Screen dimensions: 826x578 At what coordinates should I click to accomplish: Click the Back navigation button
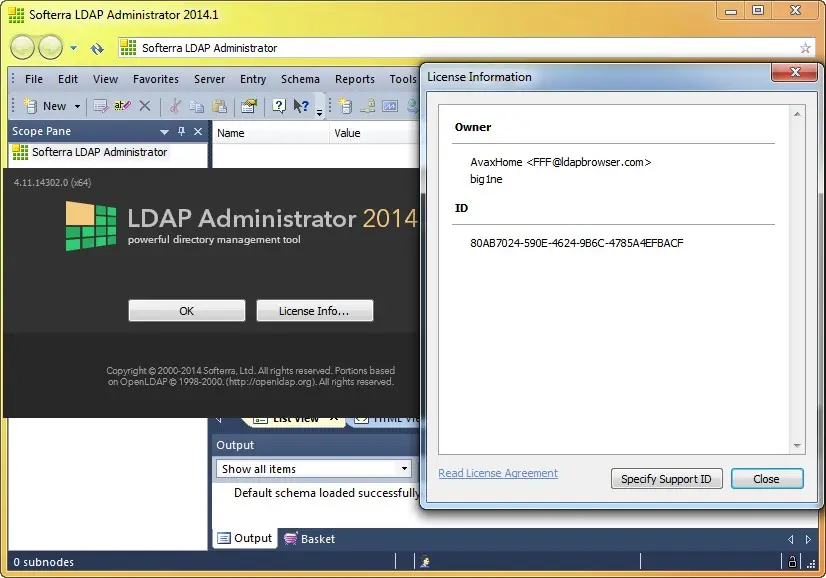click(x=22, y=48)
